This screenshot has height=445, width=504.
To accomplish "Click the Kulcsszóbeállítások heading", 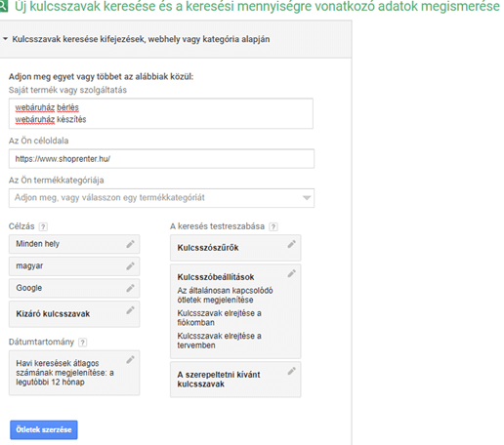I will point(216,277).
